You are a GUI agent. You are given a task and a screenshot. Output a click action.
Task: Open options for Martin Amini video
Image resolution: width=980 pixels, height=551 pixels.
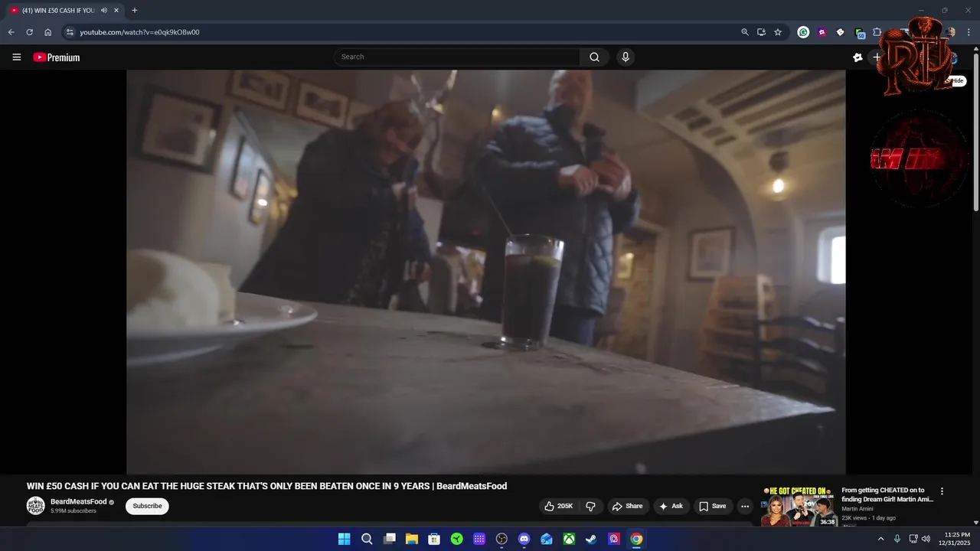[x=942, y=491]
